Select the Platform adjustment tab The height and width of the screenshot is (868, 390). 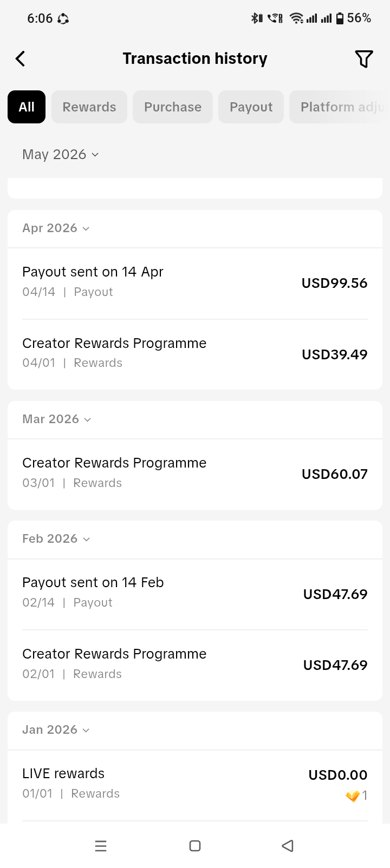(340, 107)
